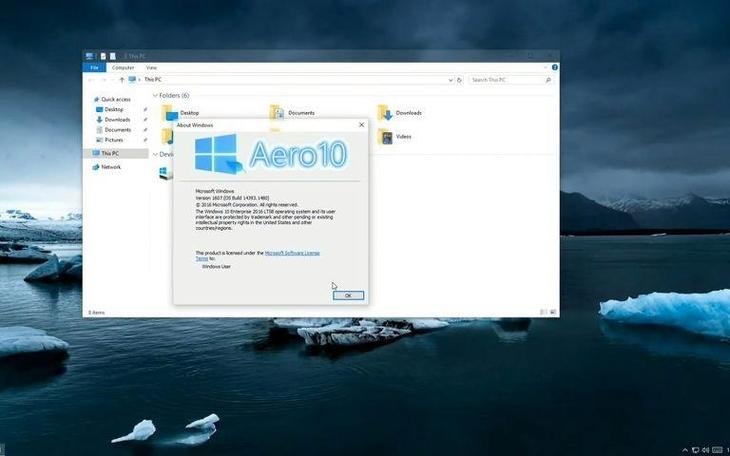Click the Up one level arrow
Image resolution: width=730 pixels, height=456 pixels.
pos(122,80)
